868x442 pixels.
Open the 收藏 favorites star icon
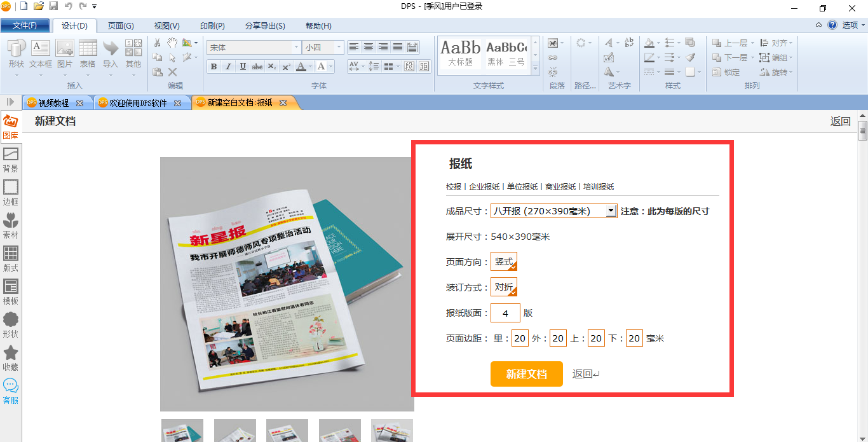[x=11, y=357]
